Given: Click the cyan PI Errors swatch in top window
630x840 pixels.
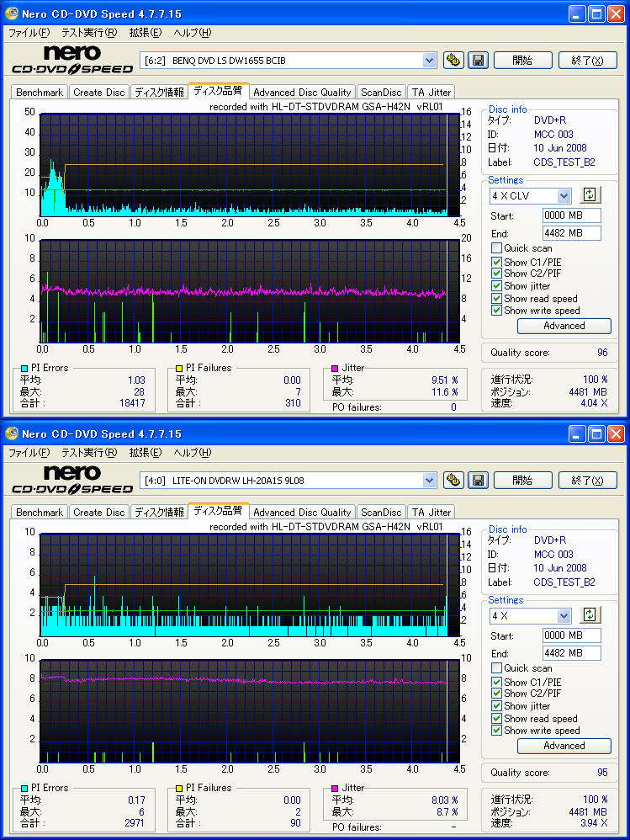Looking at the screenshot, I should click(24, 369).
